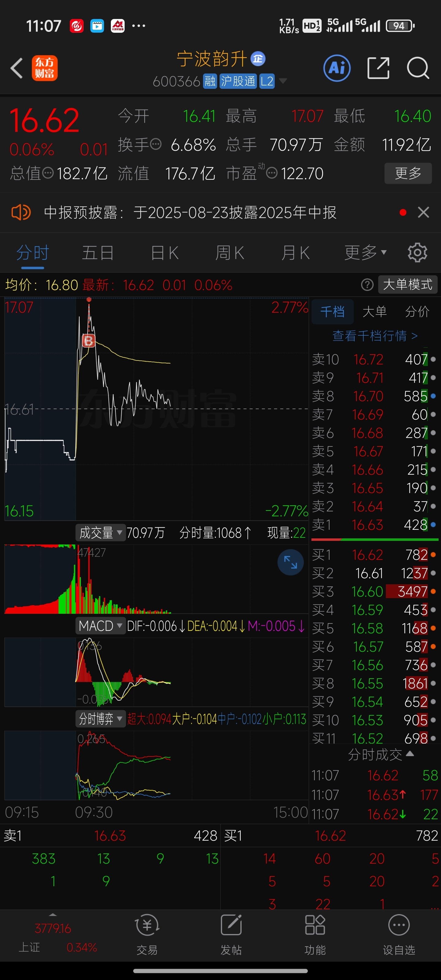The width and height of the screenshot is (441, 980).
Task: Tap the share/export icon
Action: tap(379, 69)
